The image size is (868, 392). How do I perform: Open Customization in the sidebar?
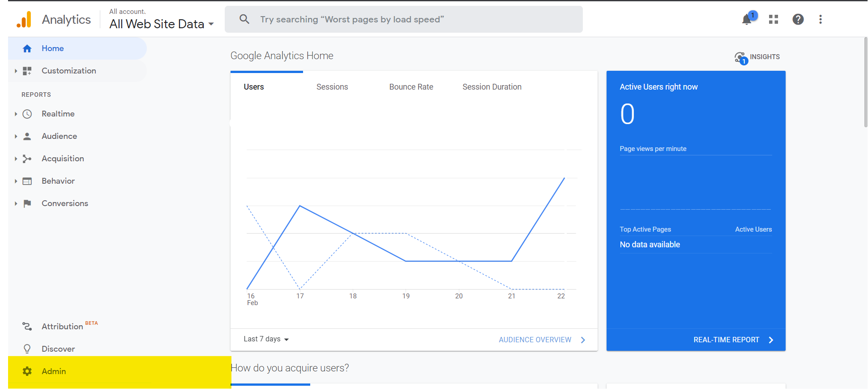[x=77, y=71]
